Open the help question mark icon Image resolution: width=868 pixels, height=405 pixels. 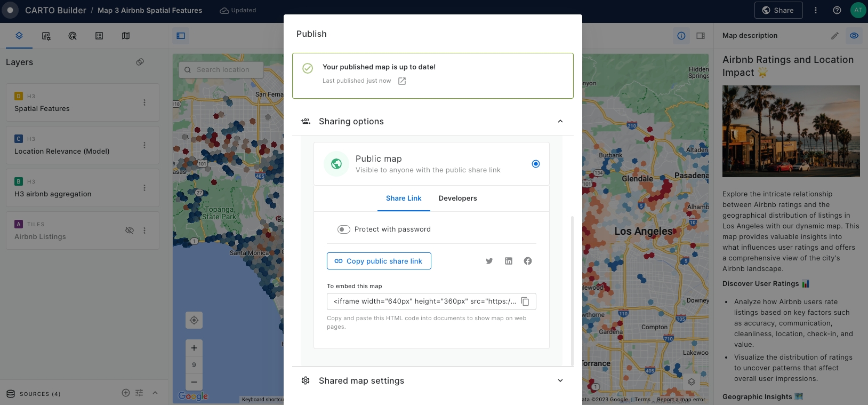tap(837, 10)
